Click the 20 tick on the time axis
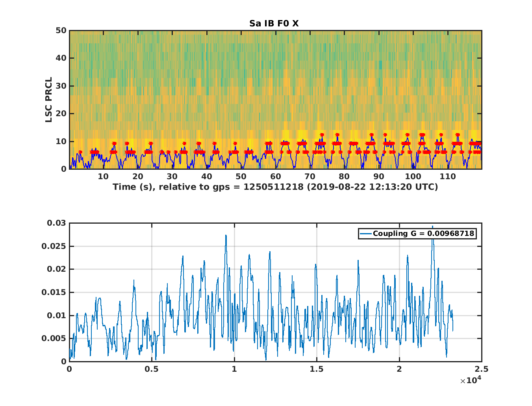Image resolution: width=532 pixels, height=406 pixels. [137, 177]
